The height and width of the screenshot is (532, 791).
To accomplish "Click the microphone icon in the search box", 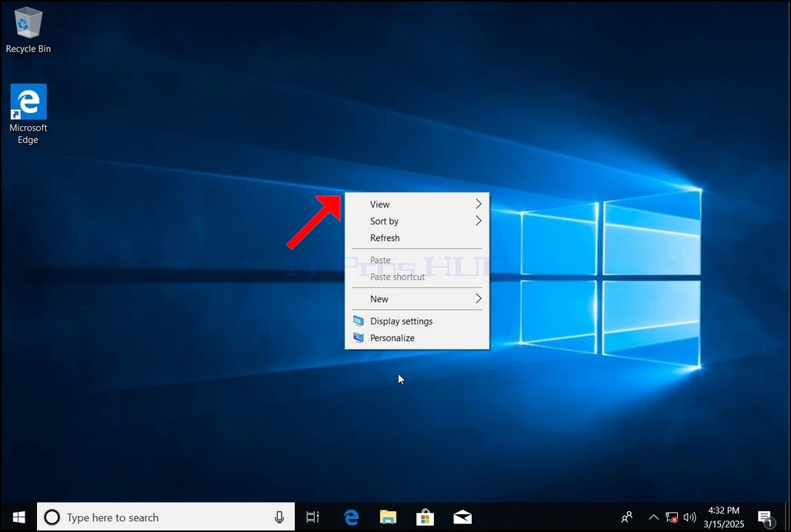I will tap(279, 517).
